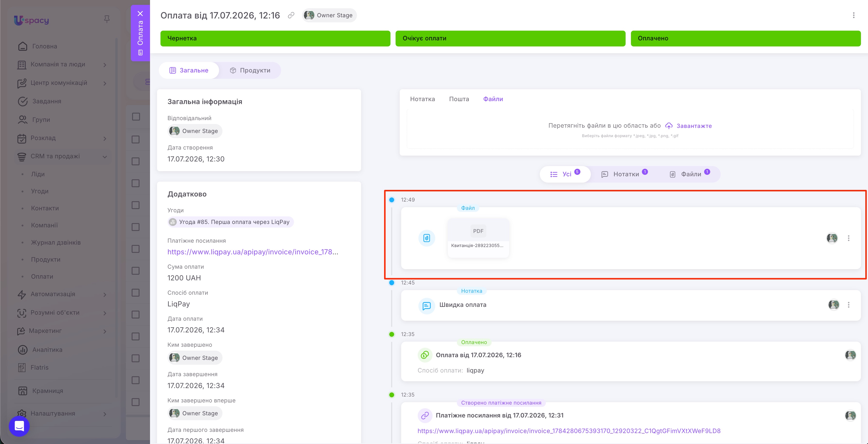Screen dimensions: 868x444
Task: Expand Розклад menu
Action: coord(105,138)
